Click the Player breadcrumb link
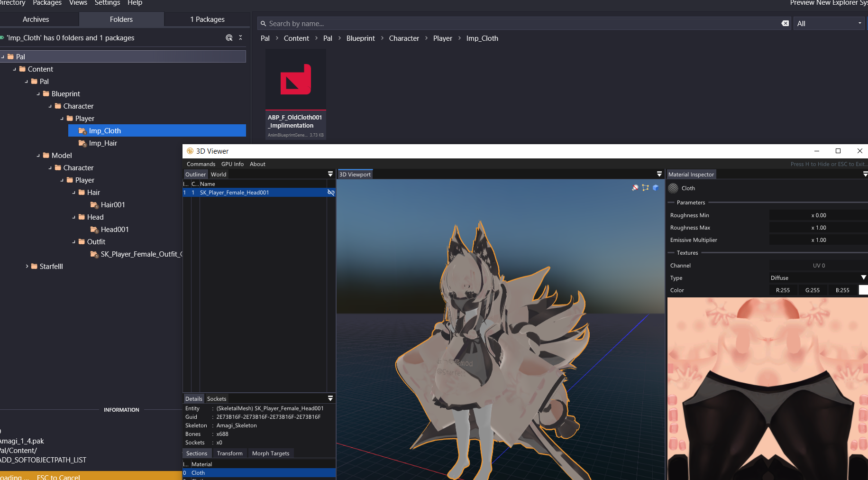Viewport: 868px width, 480px height. 443,38
